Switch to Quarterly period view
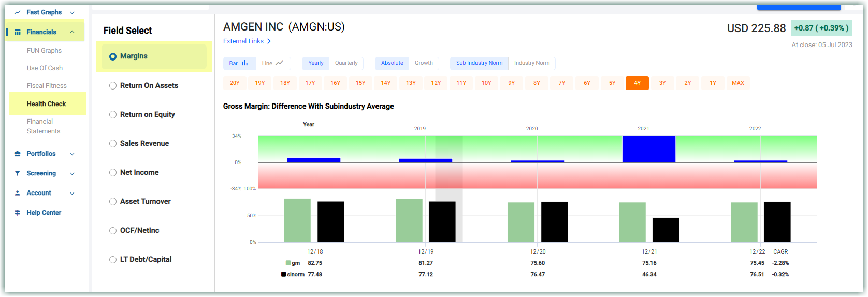 [346, 63]
